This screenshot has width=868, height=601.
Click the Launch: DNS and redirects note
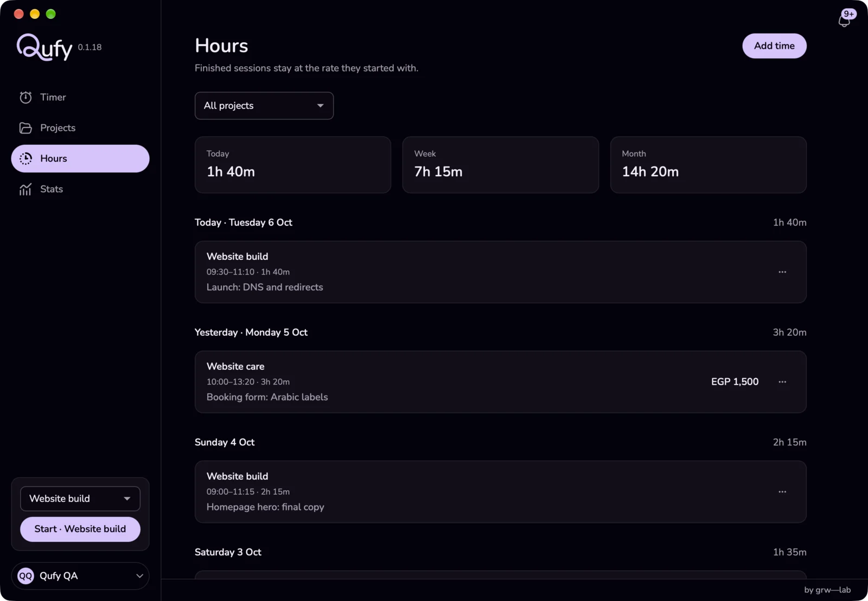coord(265,287)
